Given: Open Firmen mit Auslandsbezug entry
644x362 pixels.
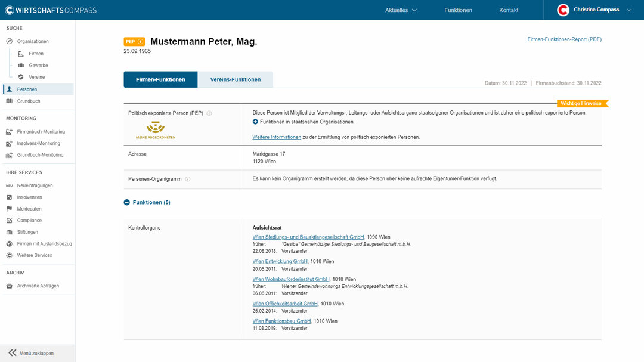Looking at the screenshot, I should click(44, 244).
